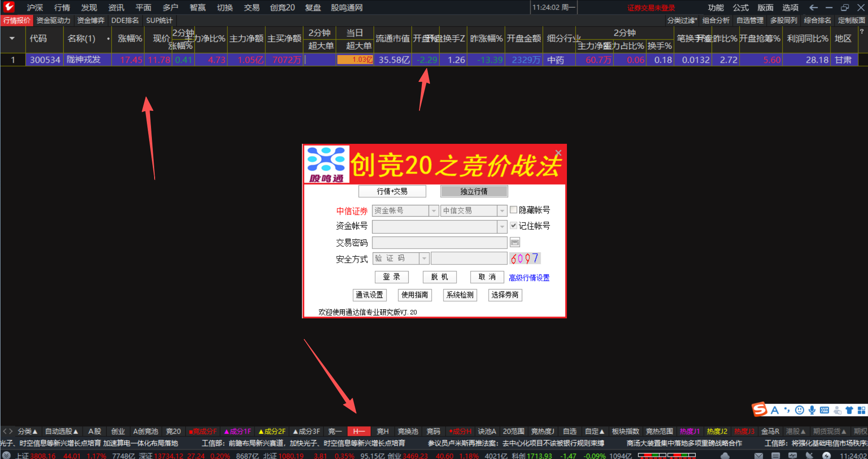Screen dimensions: 868x459
Task: Switch Sogou input language with the A icon
Action: coord(775,410)
